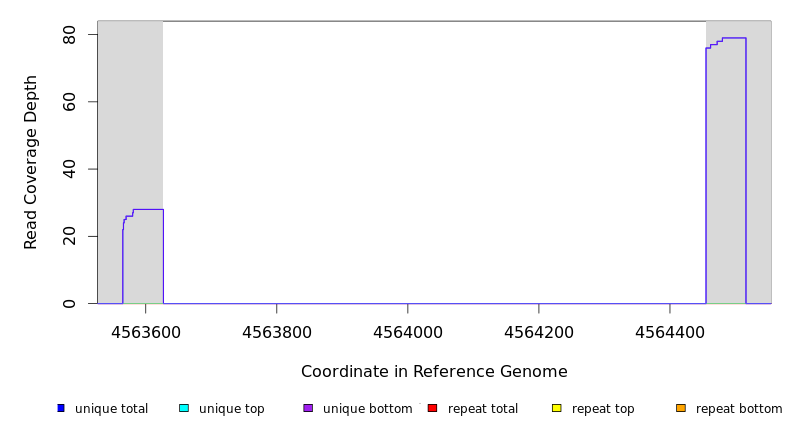
Task: Click the 'unique bottom' legend text
Action: (367, 409)
